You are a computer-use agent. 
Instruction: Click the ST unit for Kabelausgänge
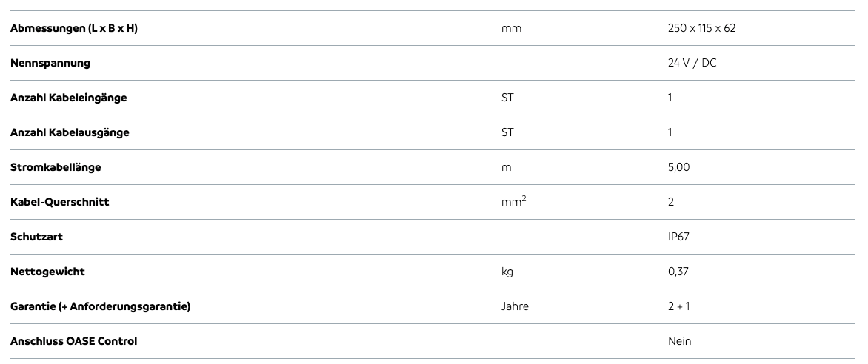click(x=507, y=132)
